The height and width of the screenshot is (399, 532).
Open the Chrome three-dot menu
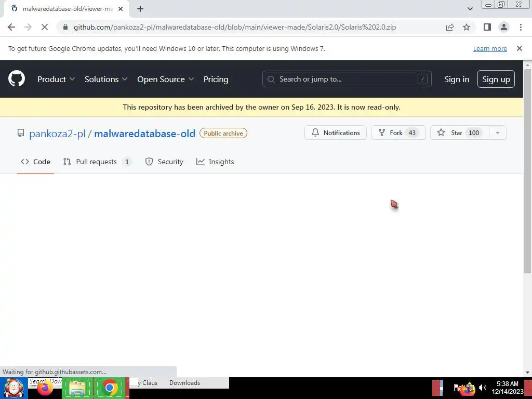[x=521, y=27]
